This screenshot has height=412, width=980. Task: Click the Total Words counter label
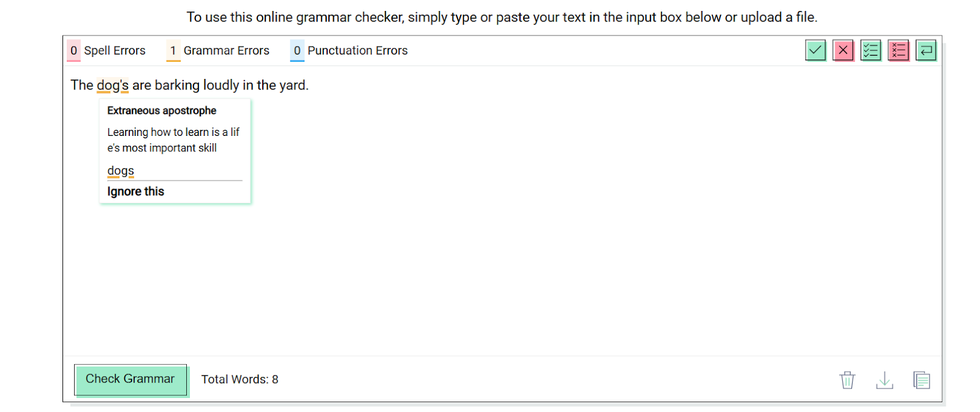(239, 380)
